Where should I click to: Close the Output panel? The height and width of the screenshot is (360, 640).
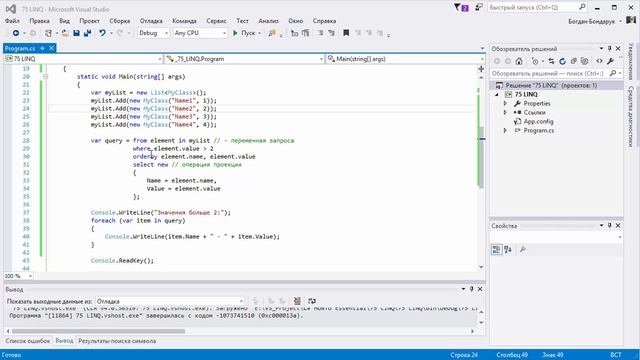[x=480, y=289]
